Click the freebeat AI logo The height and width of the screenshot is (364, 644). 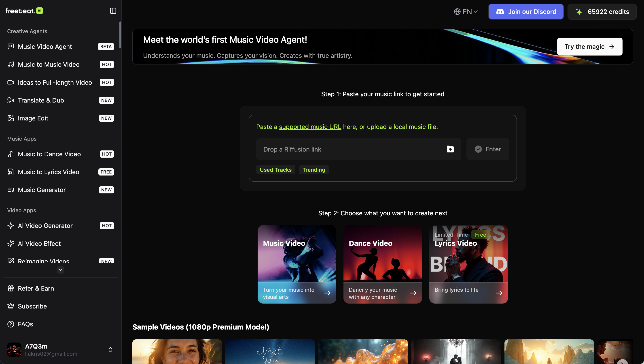(x=24, y=11)
